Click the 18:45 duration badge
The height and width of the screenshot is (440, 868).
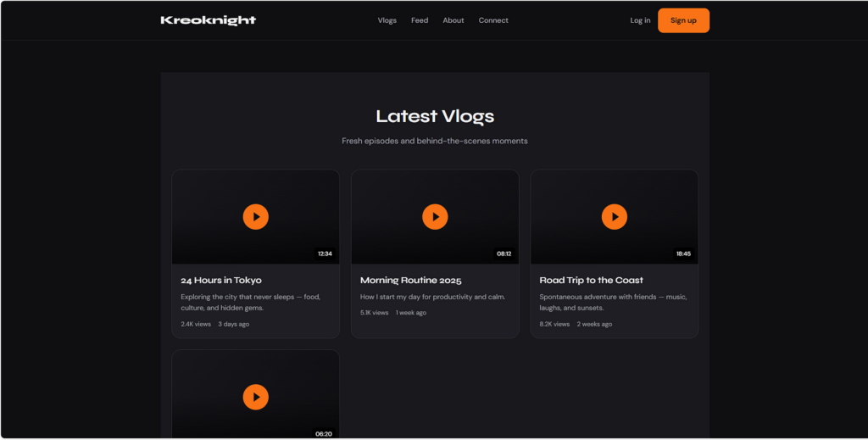(x=684, y=254)
